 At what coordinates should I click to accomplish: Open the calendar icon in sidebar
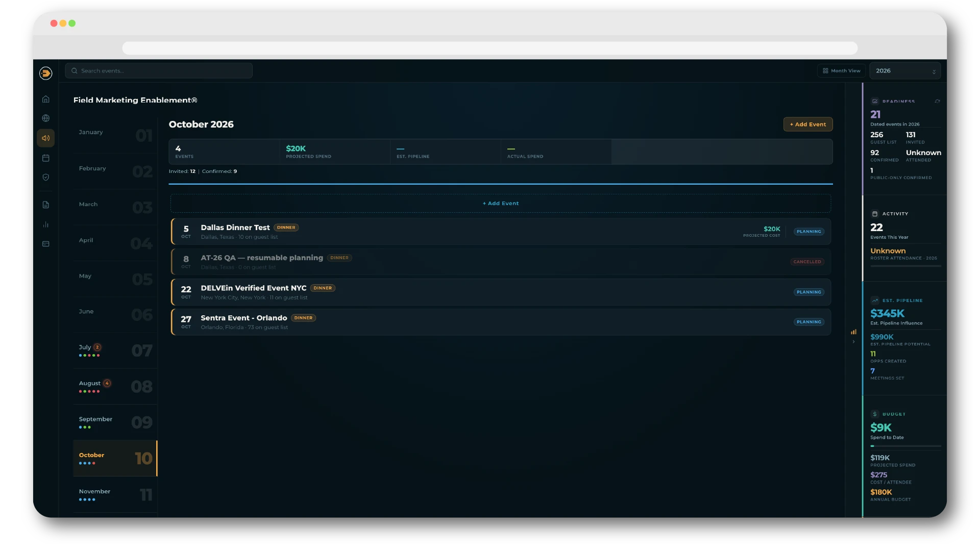pyautogui.click(x=46, y=158)
